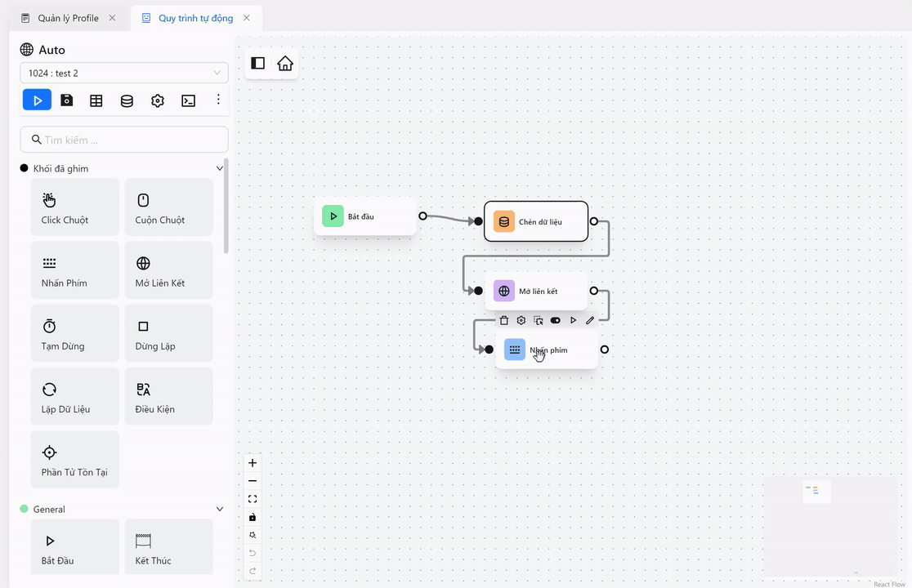Image resolution: width=912 pixels, height=588 pixels.
Task: Collapse the General blocks section
Action: pos(219,510)
